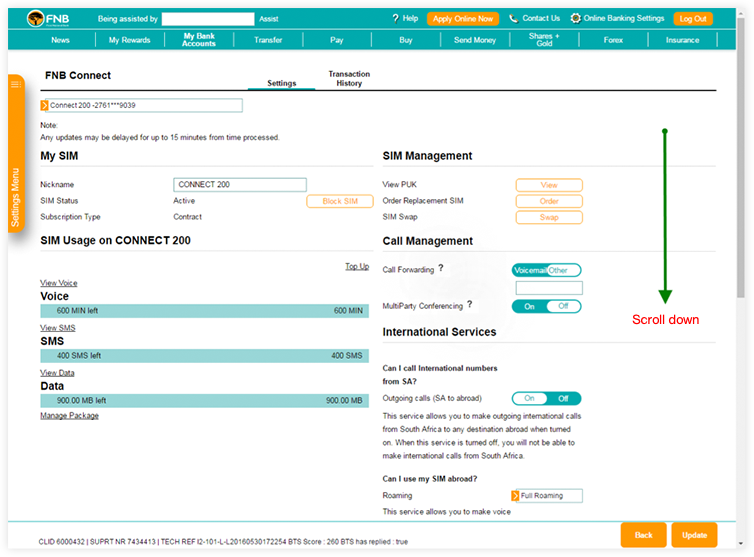
Task: Select Other for Call Forwarding
Action: click(563, 270)
